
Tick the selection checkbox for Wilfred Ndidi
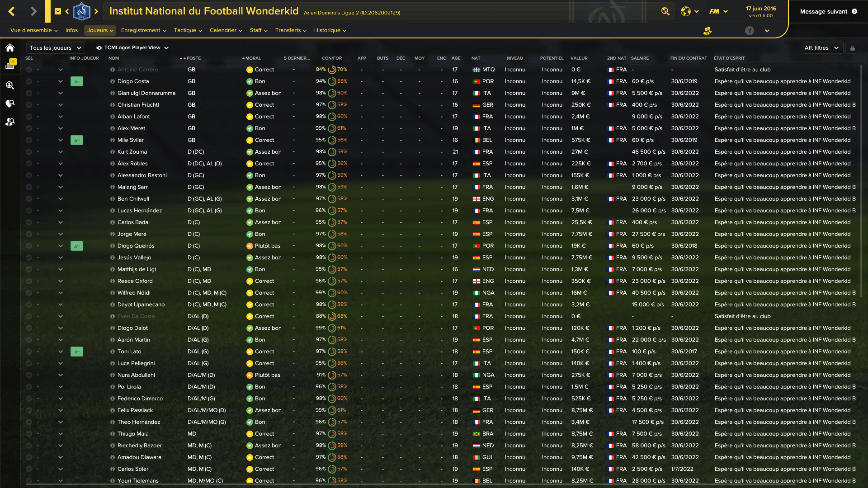pos(29,293)
